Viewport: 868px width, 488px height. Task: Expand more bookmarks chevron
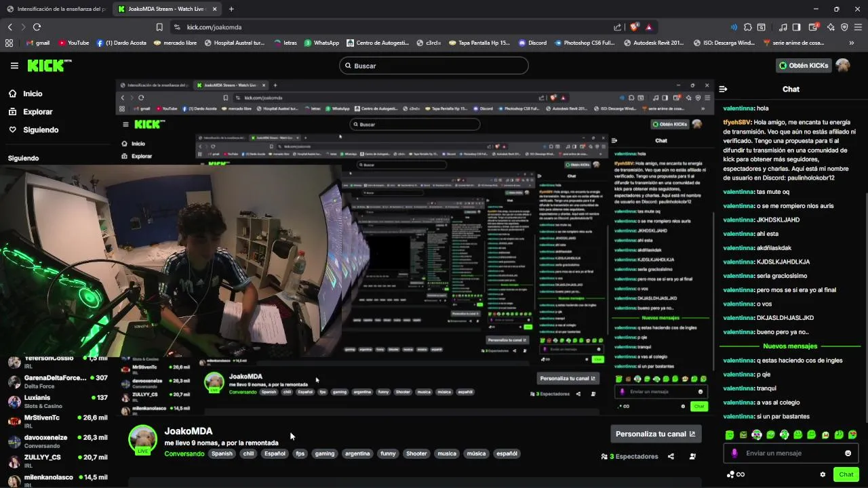[851, 43]
